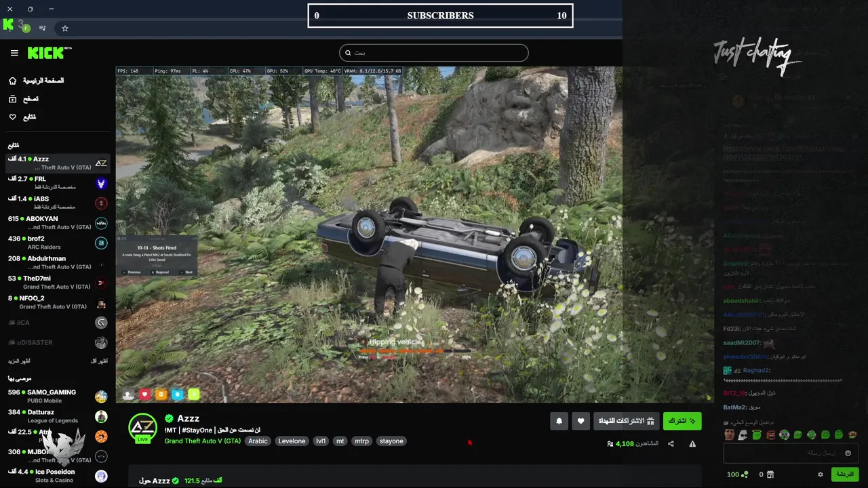Insert first face emote in chat bar
Viewport: 868px width, 488px height.
(729, 434)
